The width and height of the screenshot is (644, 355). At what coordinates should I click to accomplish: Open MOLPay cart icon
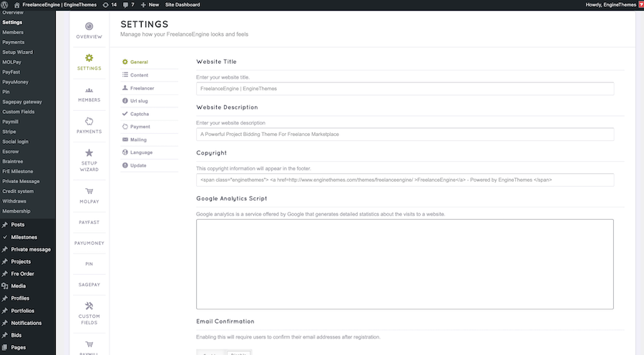[89, 191]
